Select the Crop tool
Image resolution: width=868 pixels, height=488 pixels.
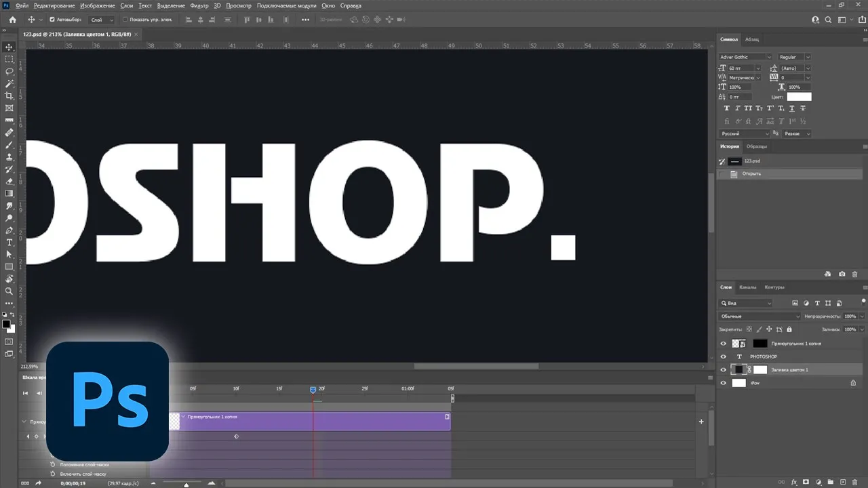point(9,96)
